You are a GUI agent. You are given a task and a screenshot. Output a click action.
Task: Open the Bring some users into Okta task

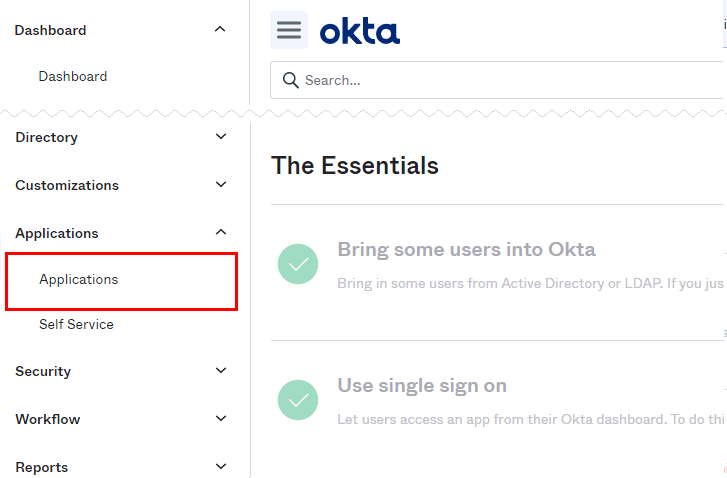466,249
